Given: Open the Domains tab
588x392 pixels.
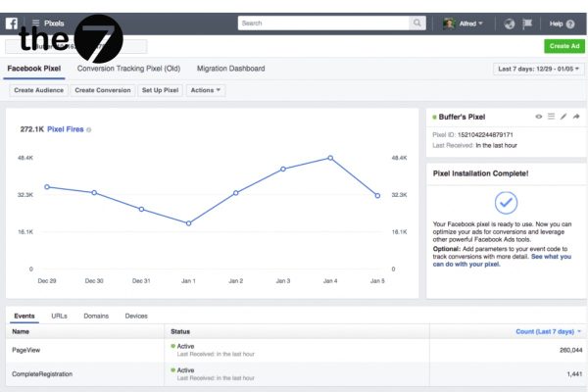Looking at the screenshot, I should point(96,316).
